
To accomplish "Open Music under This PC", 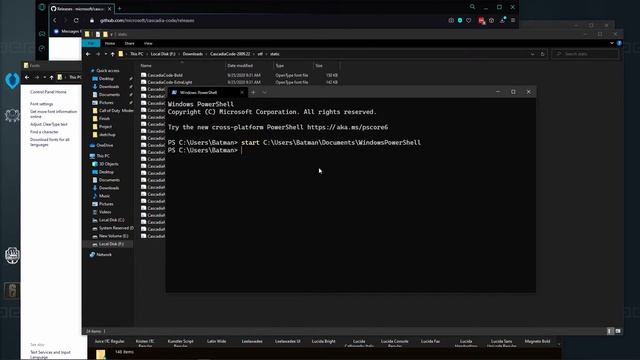I will tap(104, 196).
